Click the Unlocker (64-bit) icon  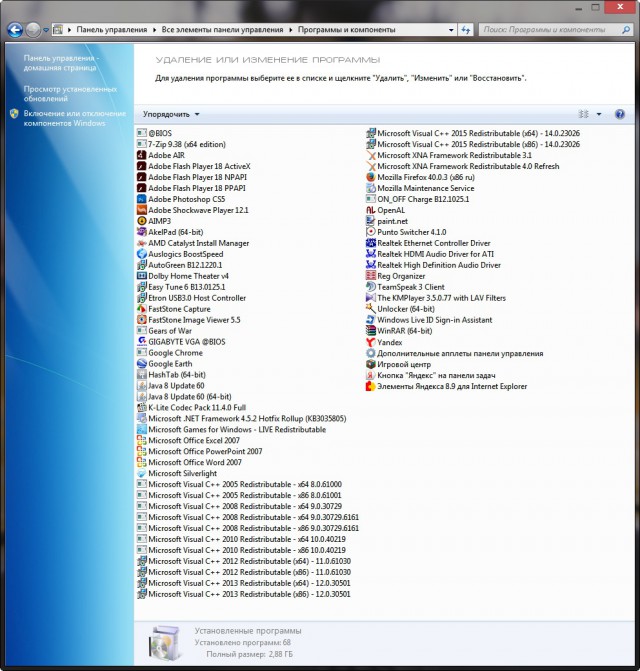point(370,309)
